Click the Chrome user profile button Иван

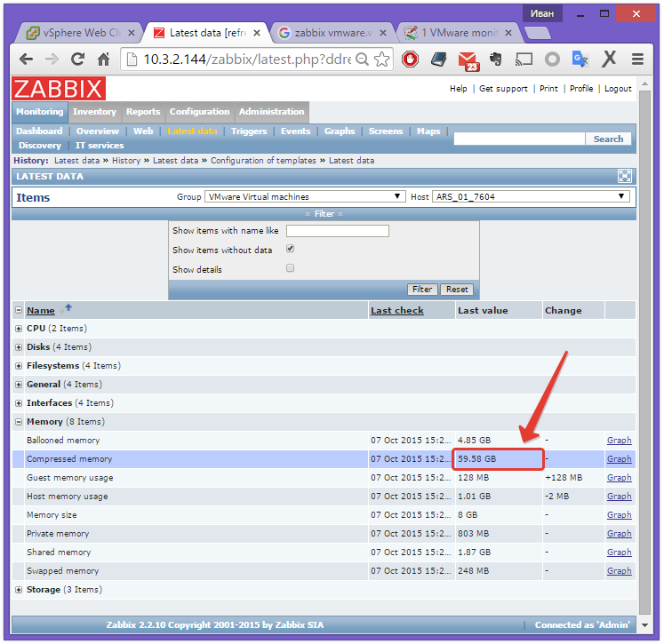click(x=541, y=13)
